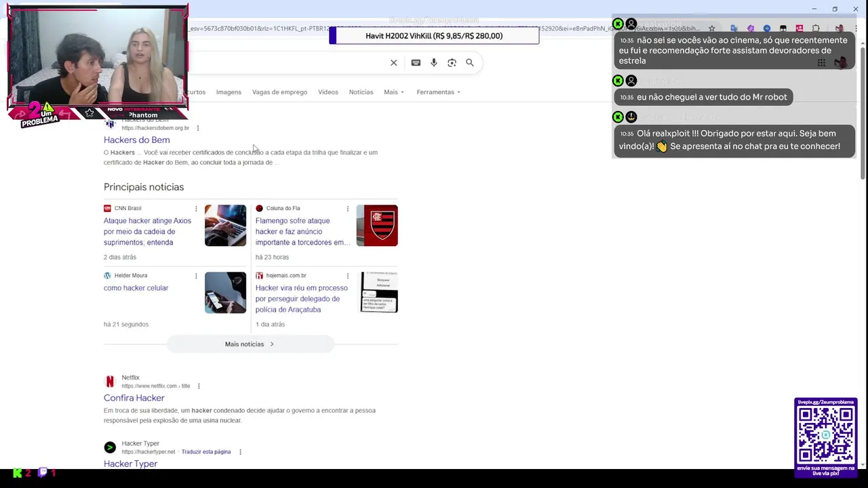Open the Hacker vira réu em processo article
The width and height of the screenshot is (868, 488).
tap(301, 298)
